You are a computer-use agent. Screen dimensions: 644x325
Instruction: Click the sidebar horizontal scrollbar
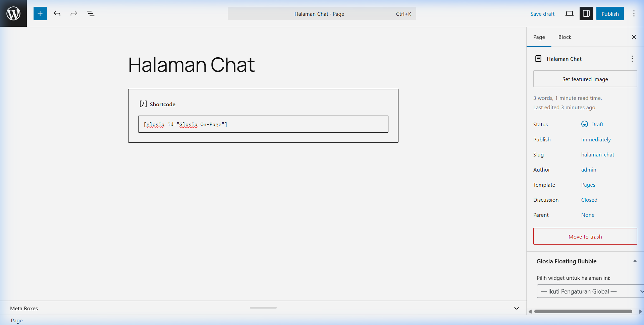(x=583, y=311)
